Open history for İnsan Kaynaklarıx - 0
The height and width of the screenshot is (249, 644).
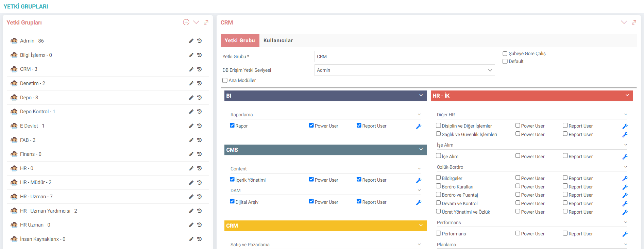point(200,239)
